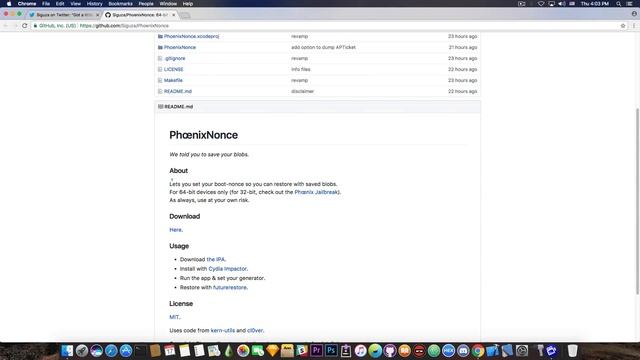Click the 'PhœnixNonce' README heading

[203, 135]
